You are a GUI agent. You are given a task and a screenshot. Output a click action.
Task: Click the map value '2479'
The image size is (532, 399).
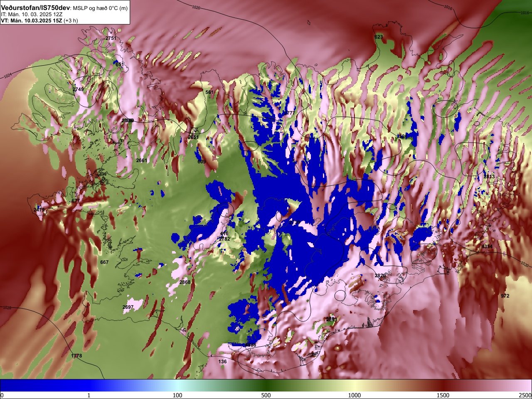pos(39,210)
